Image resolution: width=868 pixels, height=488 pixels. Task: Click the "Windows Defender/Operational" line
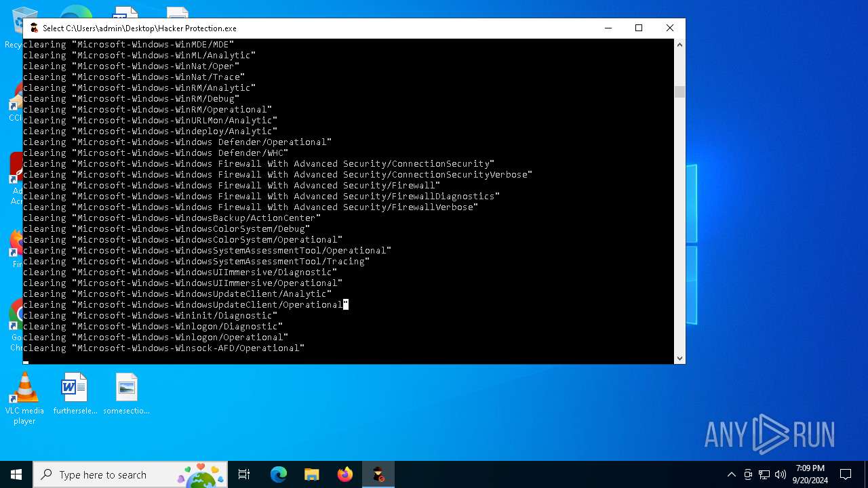178,142
